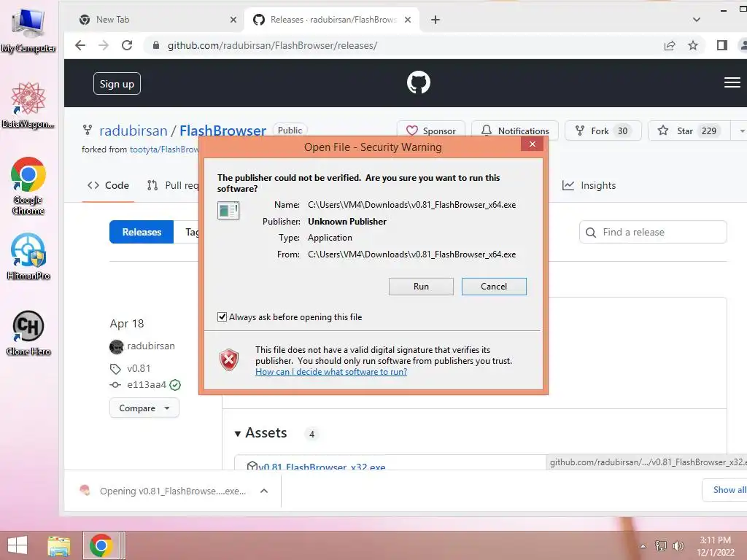
Task: Fork the repository with Fork button
Action: (x=603, y=131)
